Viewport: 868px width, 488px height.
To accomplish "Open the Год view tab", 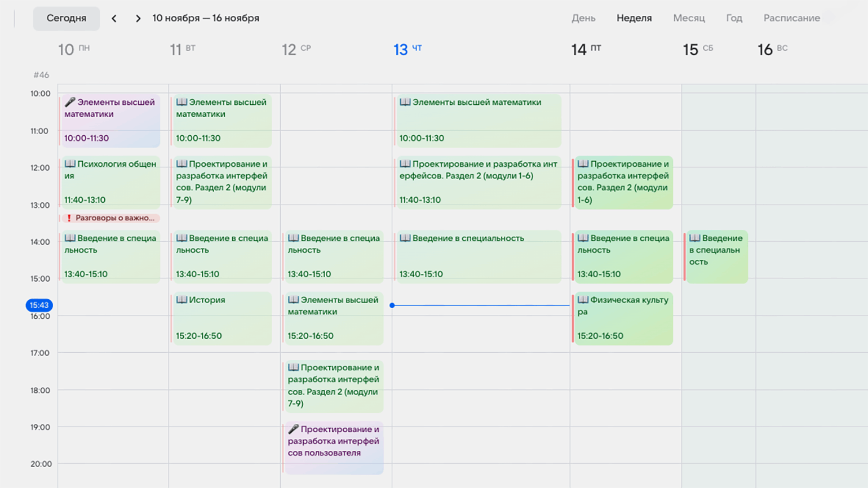I will (x=733, y=18).
